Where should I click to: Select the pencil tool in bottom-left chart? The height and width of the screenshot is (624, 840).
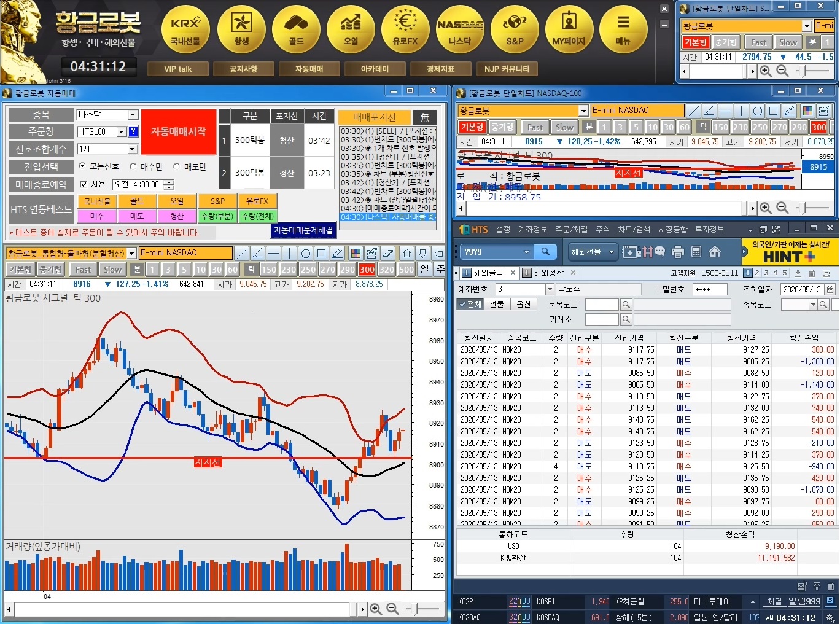338,253
